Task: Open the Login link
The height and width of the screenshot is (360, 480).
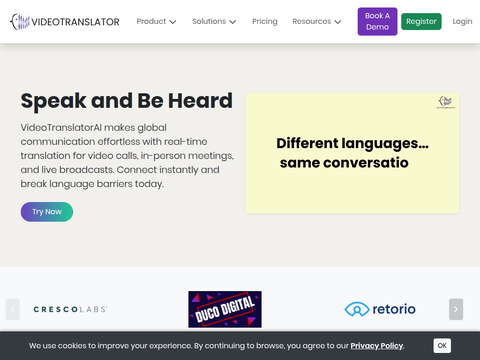Action: [462, 21]
